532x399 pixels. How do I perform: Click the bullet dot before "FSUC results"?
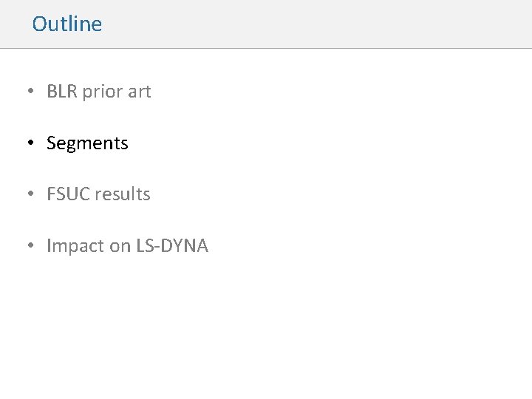pos(30,195)
